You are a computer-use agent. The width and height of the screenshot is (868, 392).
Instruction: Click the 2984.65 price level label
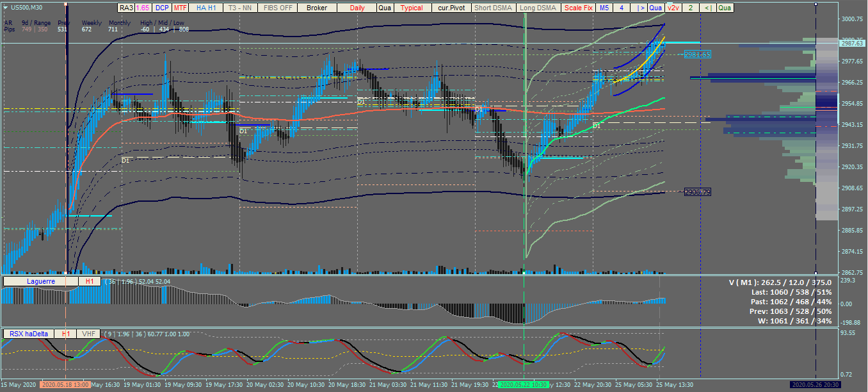(x=698, y=54)
